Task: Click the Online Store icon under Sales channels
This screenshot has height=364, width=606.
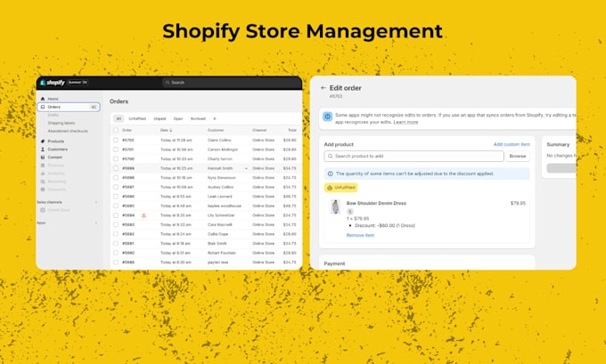Action: pyautogui.click(x=43, y=210)
